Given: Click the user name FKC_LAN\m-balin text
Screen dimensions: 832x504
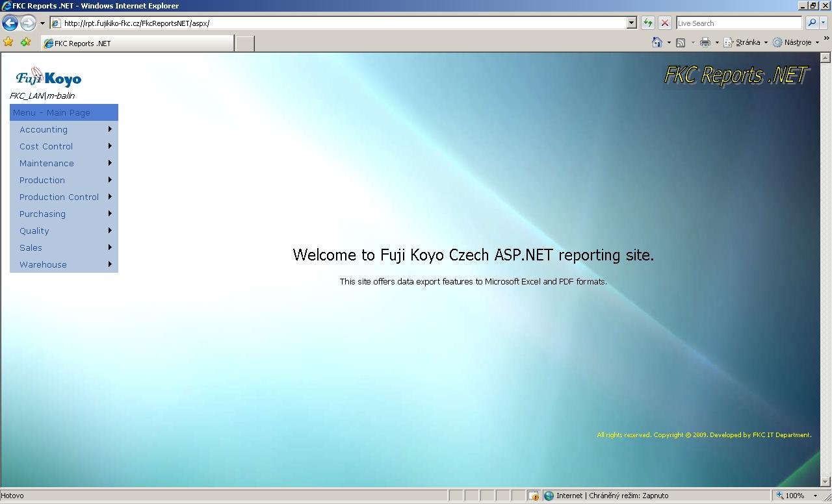Looking at the screenshot, I should [x=42, y=95].
